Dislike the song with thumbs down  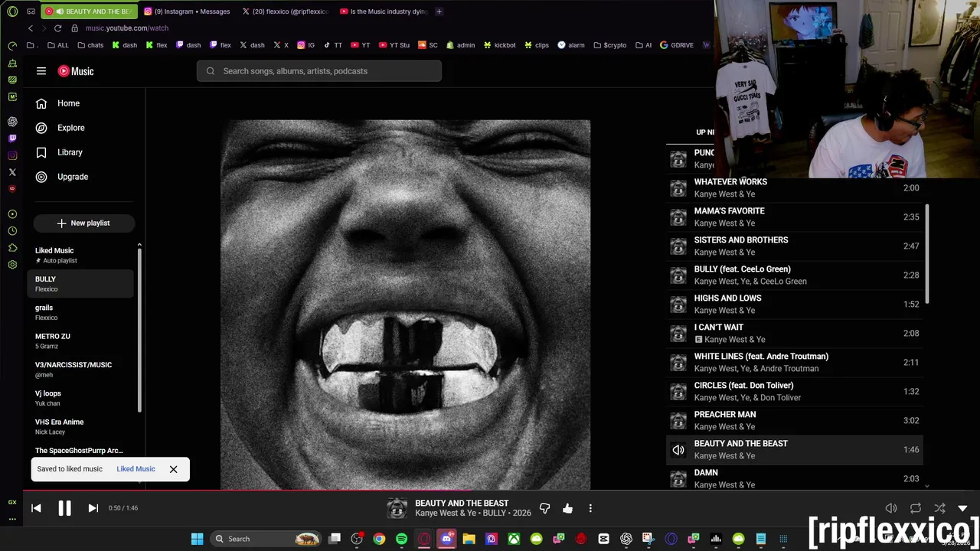pos(544,508)
